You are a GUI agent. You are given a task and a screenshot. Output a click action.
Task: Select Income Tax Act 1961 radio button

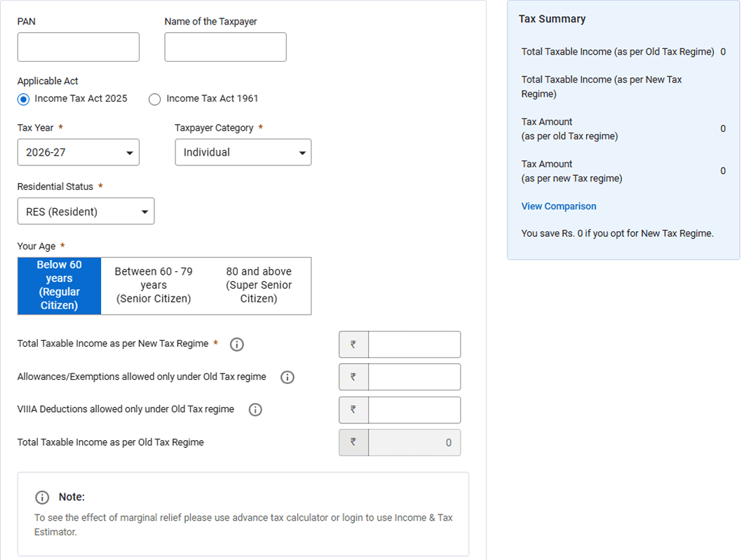(x=155, y=100)
